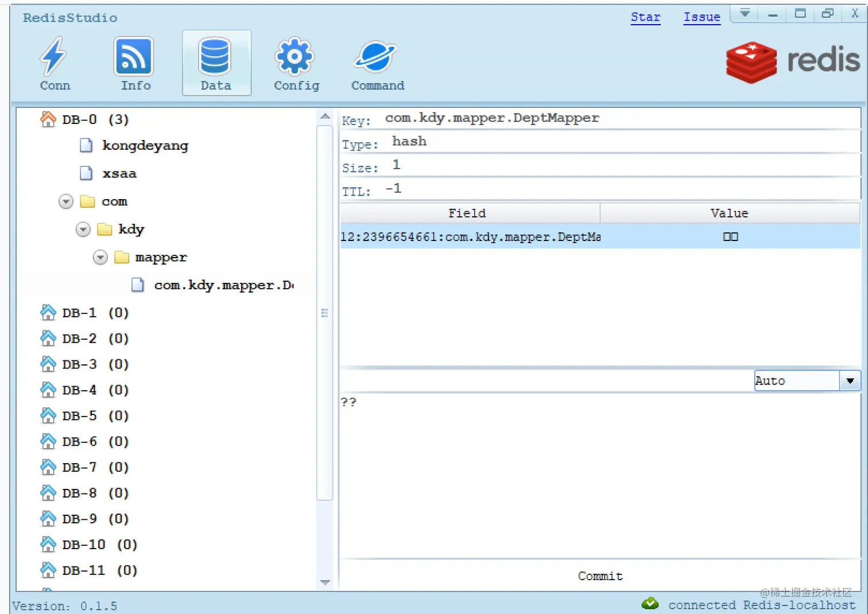Click the DB-9 house icon

tap(48, 519)
